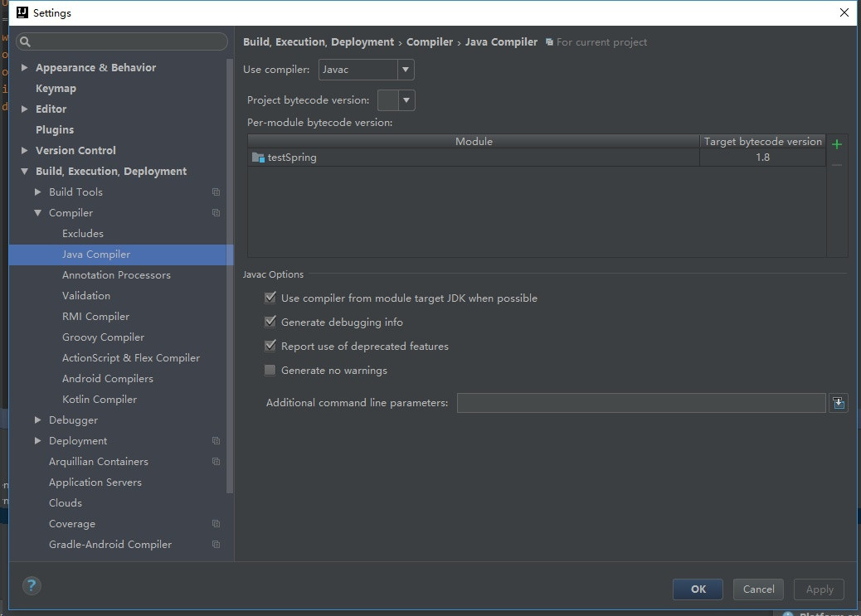Click the project-level icon beside Build Tools
Image resolution: width=861 pixels, height=616 pixels.
click(x=216, y=192)
